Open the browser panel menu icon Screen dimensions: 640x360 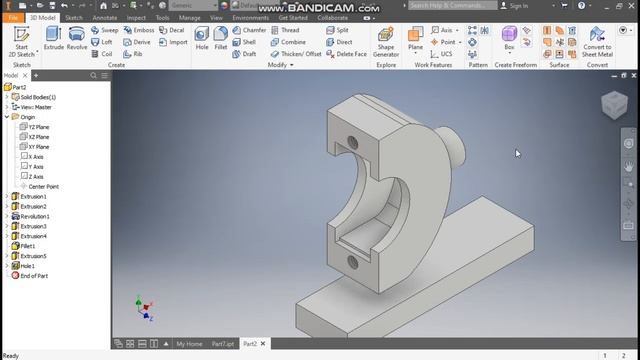tap(105, 76)
